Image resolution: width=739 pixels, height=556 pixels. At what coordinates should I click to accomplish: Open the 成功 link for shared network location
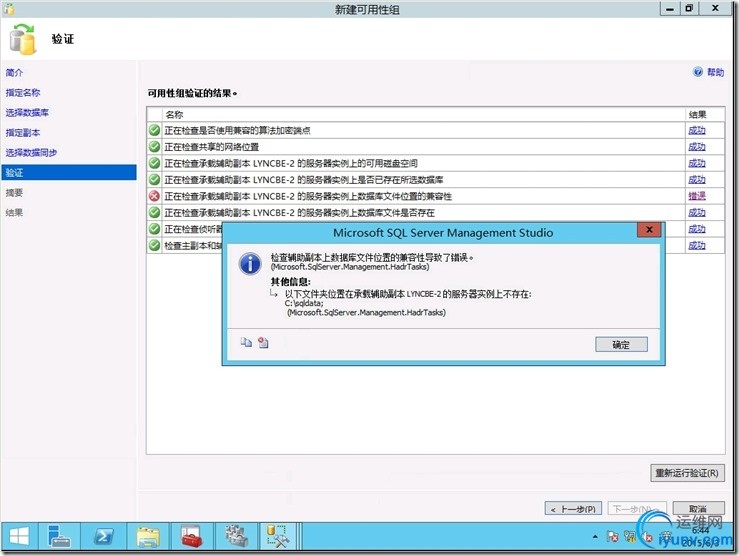(x=697, y=147)
